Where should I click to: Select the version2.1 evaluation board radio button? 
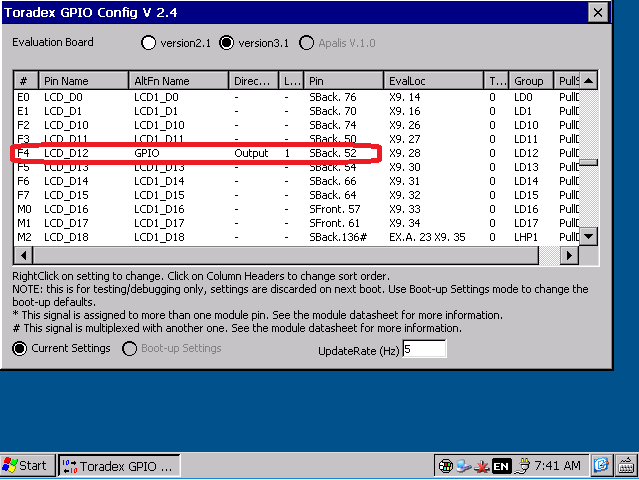[148, 43]
